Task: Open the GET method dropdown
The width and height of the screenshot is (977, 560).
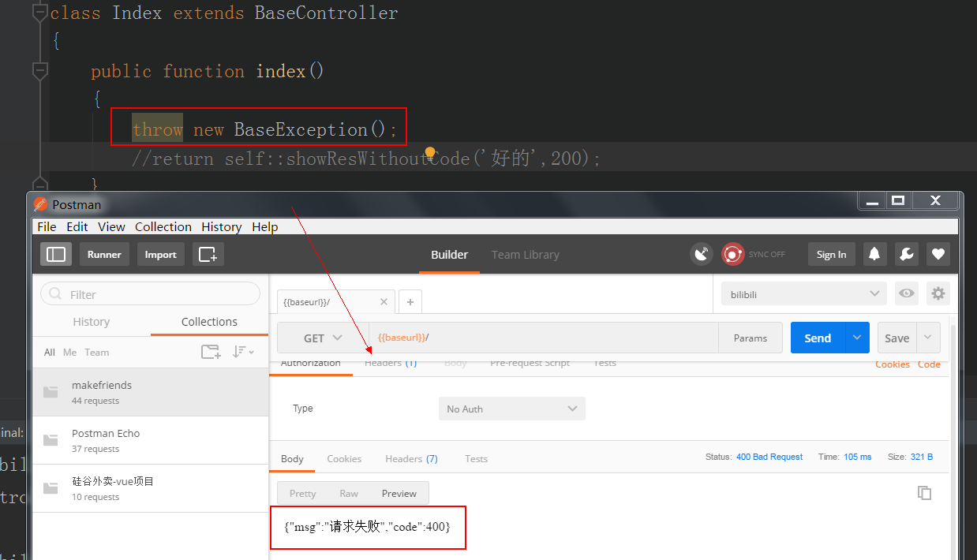Action: (x=323, y=338)
